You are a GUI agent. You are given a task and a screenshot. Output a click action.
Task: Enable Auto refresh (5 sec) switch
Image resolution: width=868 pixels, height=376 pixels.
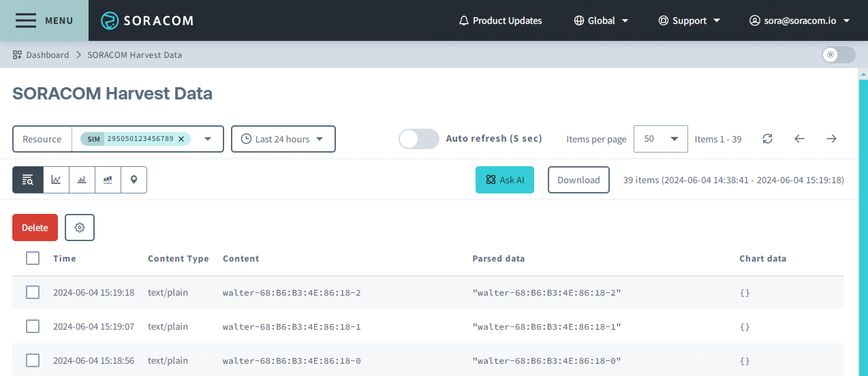(x=418, y=139)
